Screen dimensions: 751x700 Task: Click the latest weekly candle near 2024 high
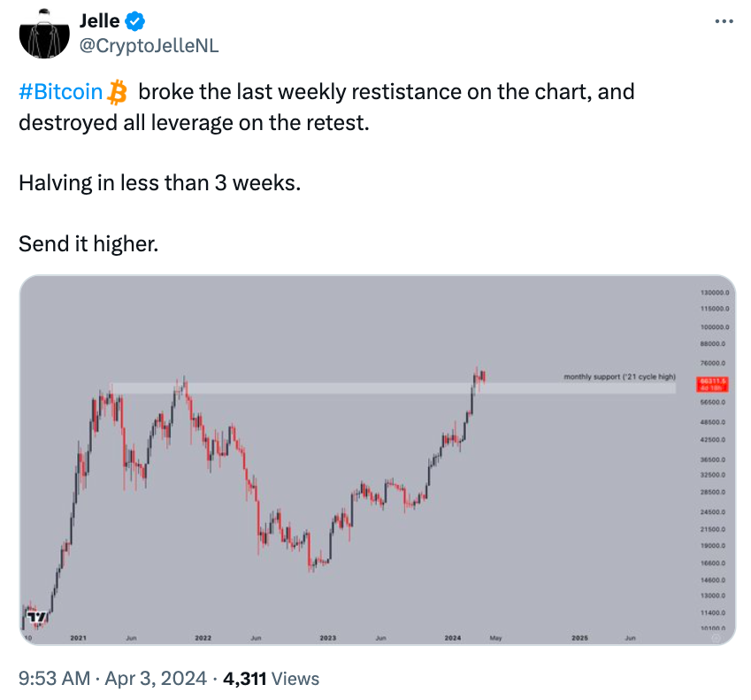click(484, 377)
